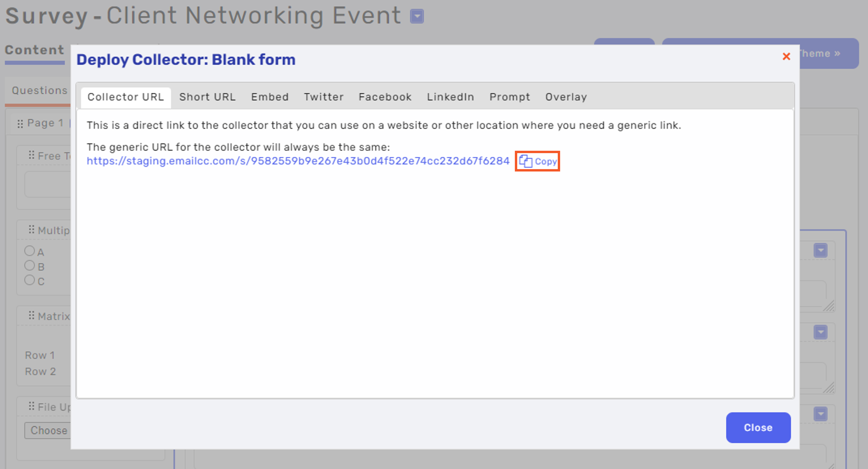
Task: Open survey title dropdown arrow
Action: (417, 16)
